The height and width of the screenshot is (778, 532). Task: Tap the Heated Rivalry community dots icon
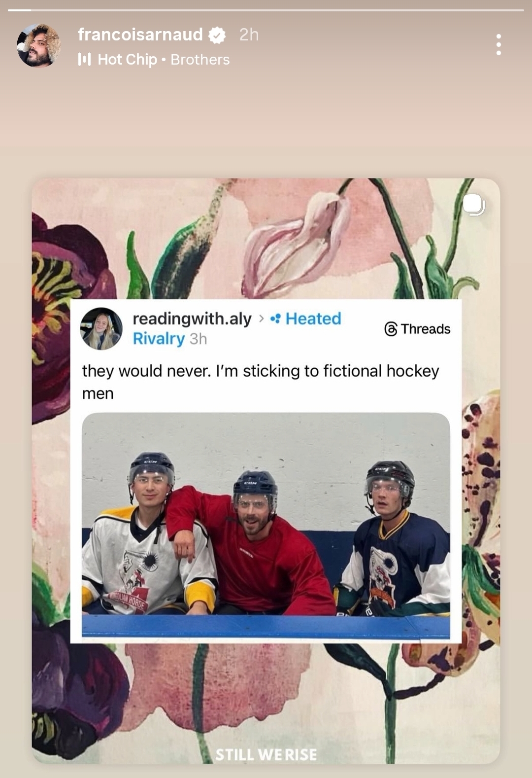275,319
